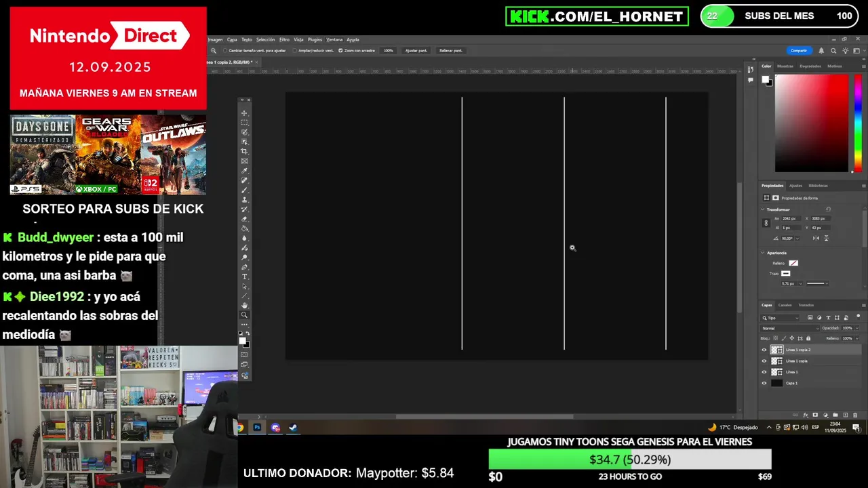Open the stroke line style dropdown
The width and height of the screenshot is (868, 488).
tap(817, 283)
